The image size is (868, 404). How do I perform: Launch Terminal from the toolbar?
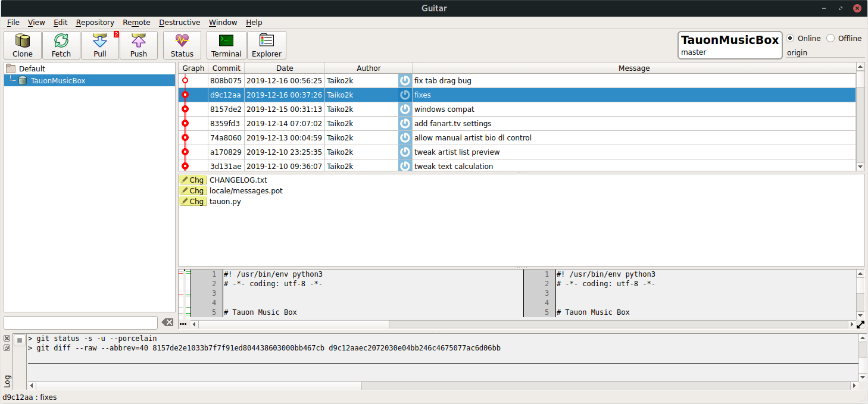[226, 45]
